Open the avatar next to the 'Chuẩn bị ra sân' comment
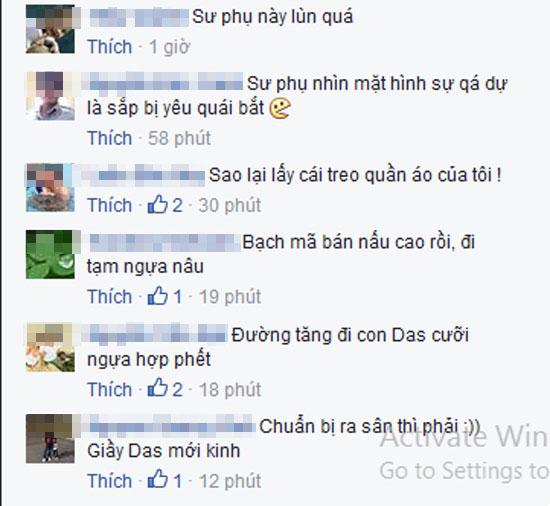 click(50, 438)
